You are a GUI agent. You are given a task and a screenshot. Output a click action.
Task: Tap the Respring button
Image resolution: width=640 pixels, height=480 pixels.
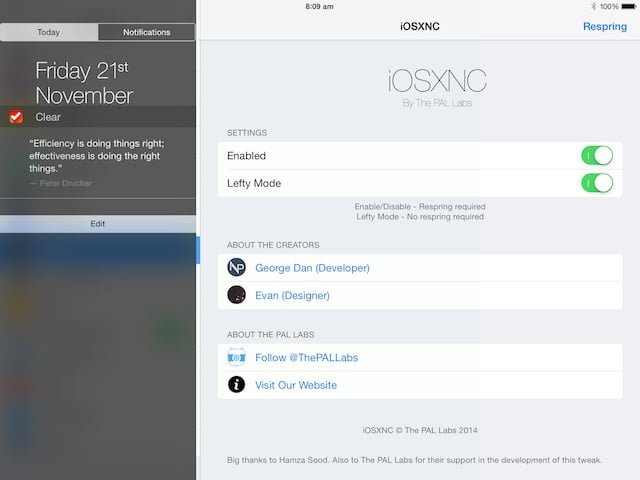pos(604,27)
